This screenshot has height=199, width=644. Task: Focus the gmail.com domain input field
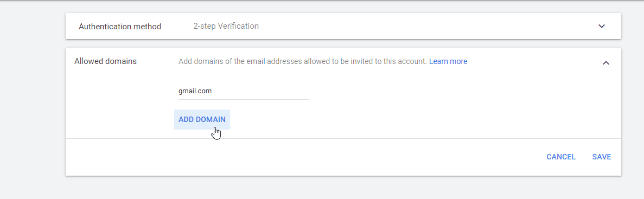(x=243, y=91)
